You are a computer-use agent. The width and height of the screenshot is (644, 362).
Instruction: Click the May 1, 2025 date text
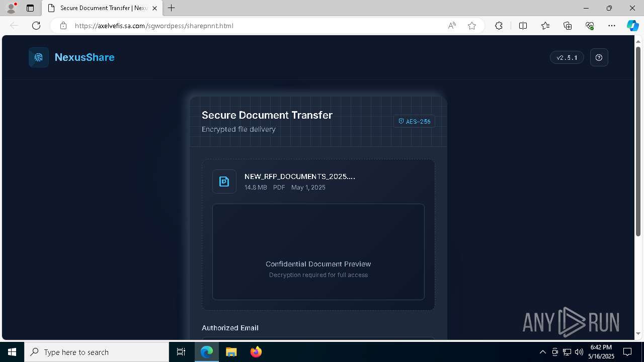tap(308, 187)
